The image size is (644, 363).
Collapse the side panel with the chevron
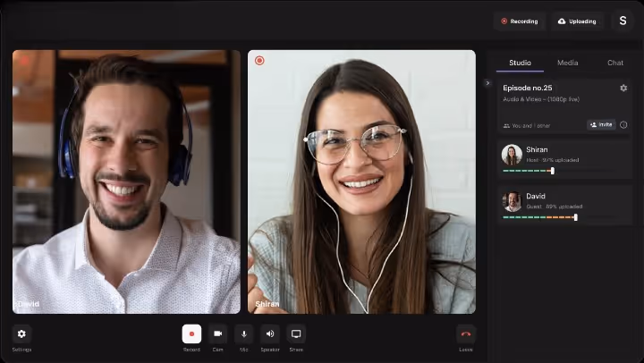(487, 83)
